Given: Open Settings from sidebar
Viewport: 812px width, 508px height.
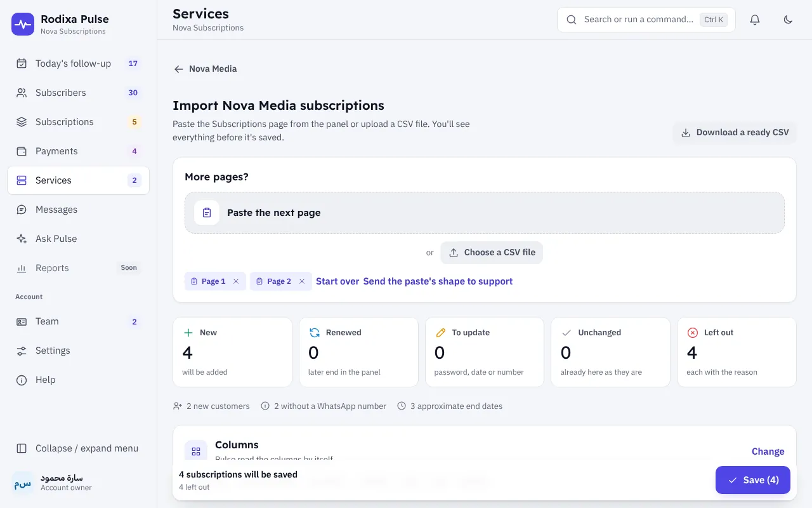Looking at the screenshot, I should (78, 351).
